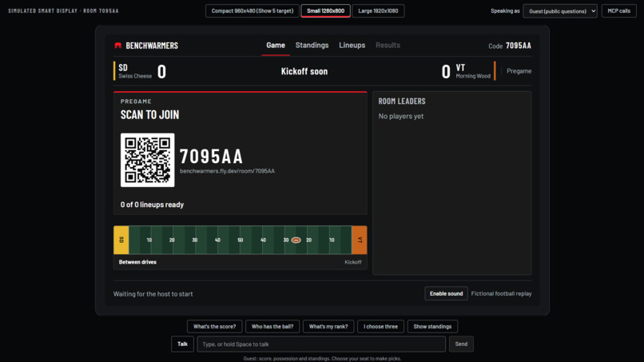The width and height of the screenshot is (644, 362).
Task: Switch to the Standings tab
Action: click(x=312, y=46)
